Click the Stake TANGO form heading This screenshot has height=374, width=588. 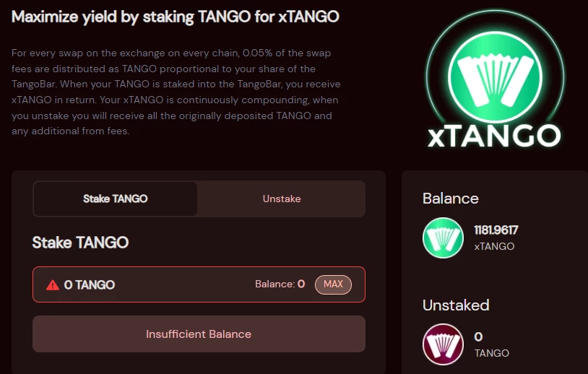click(x=80, y=243)
